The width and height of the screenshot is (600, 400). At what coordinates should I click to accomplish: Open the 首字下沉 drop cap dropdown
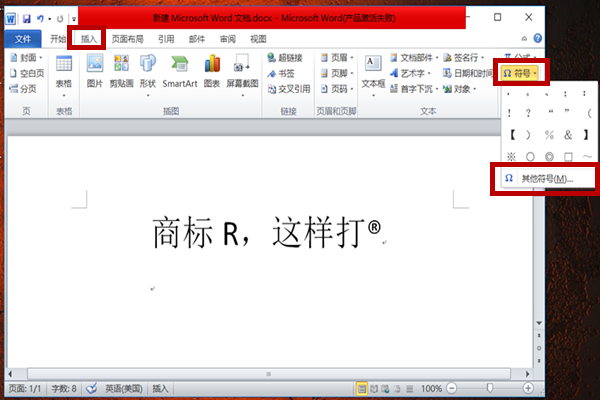(414, 89)
